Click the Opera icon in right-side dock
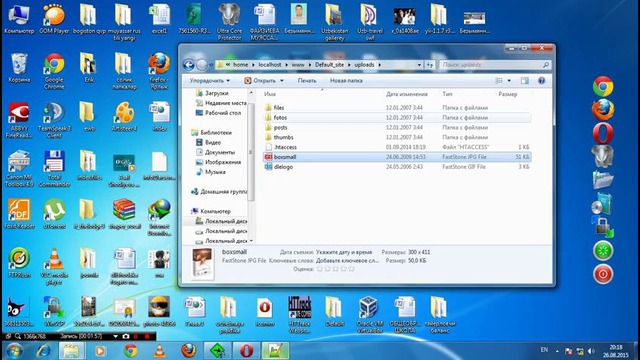 [603, 133]
